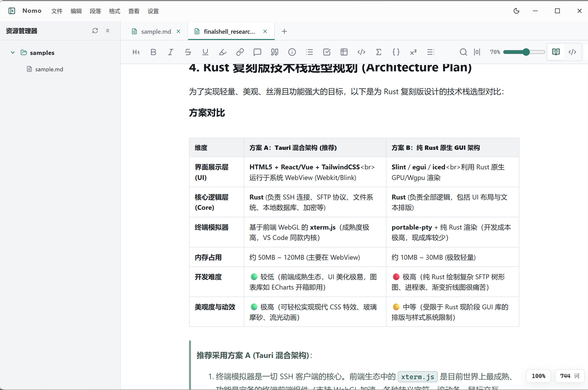Viewport: 588px width, 390px height.
Task: Close the sample.md tab
Action: [x=179, y=32]
